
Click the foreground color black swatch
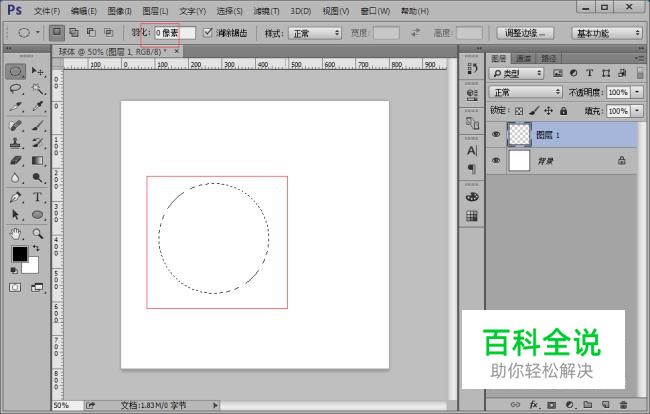[x=19, y=253]
